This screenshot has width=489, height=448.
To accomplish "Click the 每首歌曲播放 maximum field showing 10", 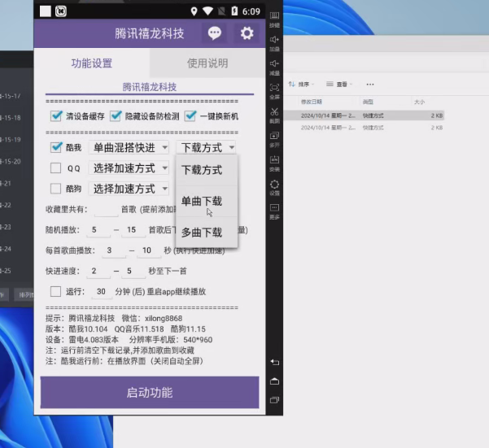I will pyautogui.click(x=149, y=250).
